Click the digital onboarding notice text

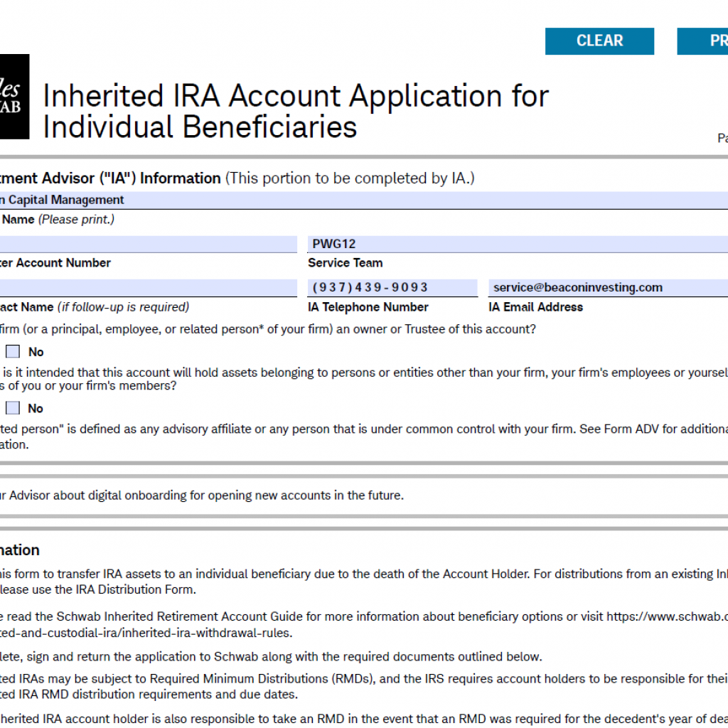(x=202, y=496)
